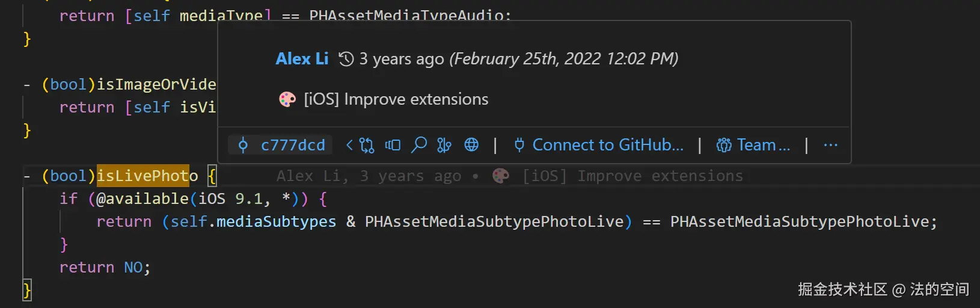Image resolution: width=980 pixels, height=308 pixels.
Task: Click the palette emoji in hover commit message
Action: pos(287,99)
